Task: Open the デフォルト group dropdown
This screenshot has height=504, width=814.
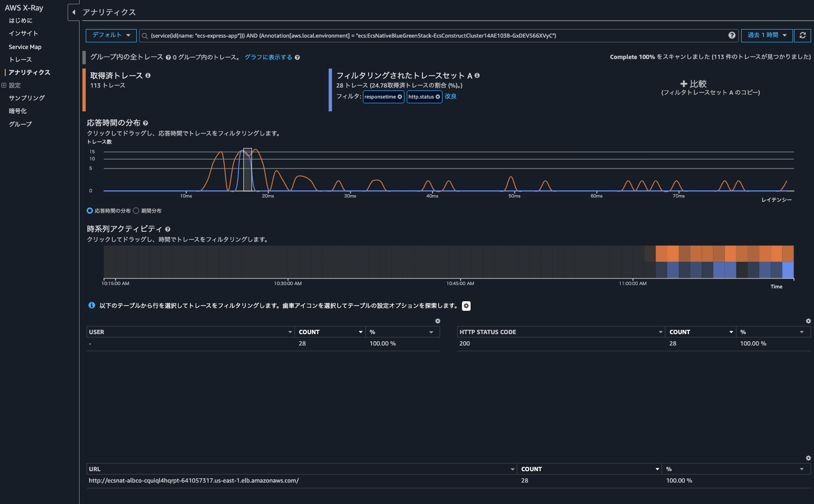Action: coord(111,35)
